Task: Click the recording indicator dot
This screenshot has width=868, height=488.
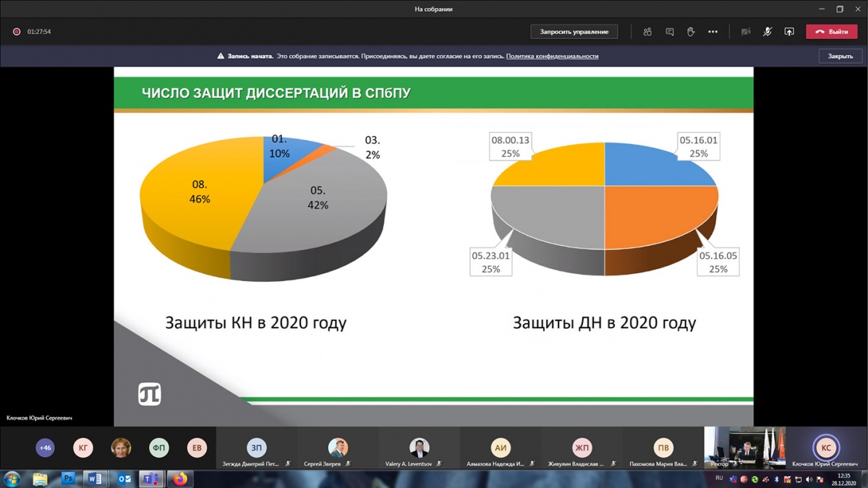Action: click(x=16, y=32)
